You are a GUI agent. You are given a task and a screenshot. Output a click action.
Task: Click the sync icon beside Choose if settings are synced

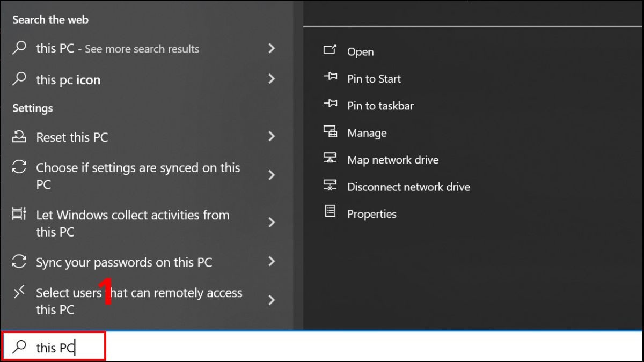pos(19,167)
